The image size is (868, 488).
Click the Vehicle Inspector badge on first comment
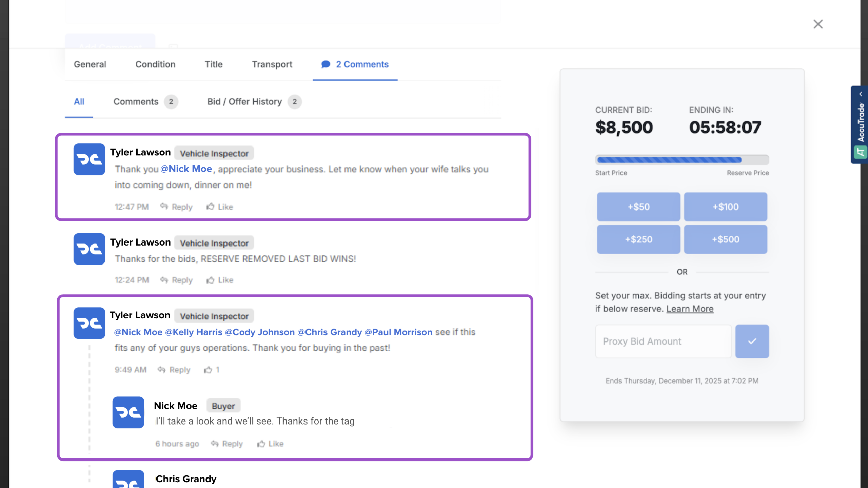(x=214, y=153)
